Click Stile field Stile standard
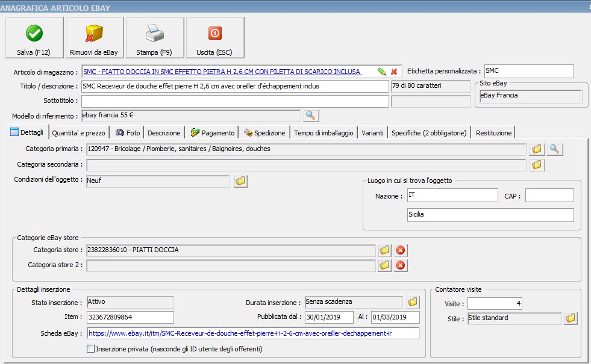Screen dimensions: 591x364 (x=515, y=318)
